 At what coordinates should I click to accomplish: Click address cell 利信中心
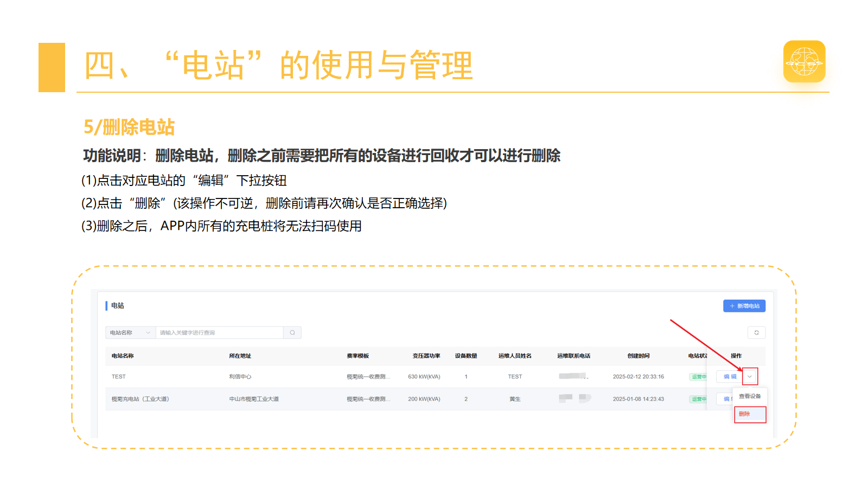point(240,376)
